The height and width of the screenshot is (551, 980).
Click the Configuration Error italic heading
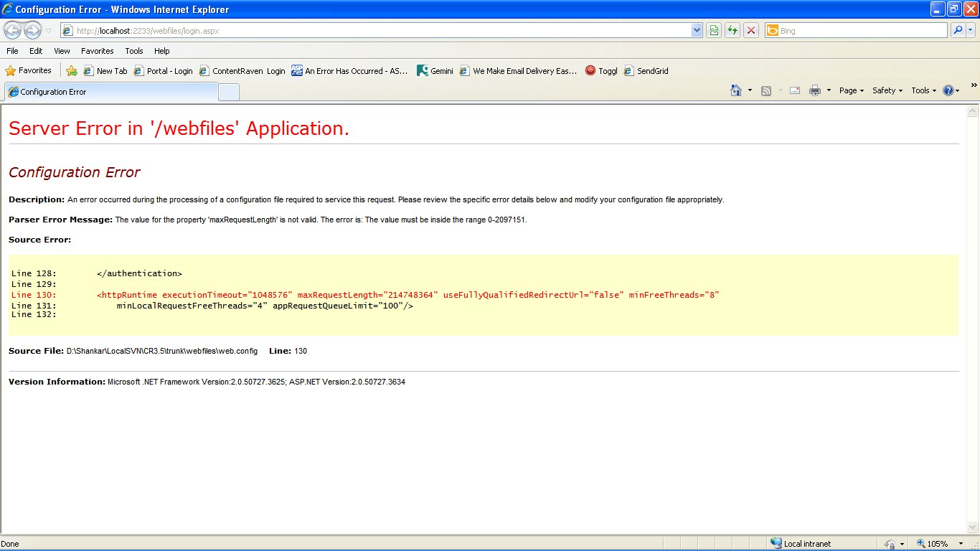(74, 172)
